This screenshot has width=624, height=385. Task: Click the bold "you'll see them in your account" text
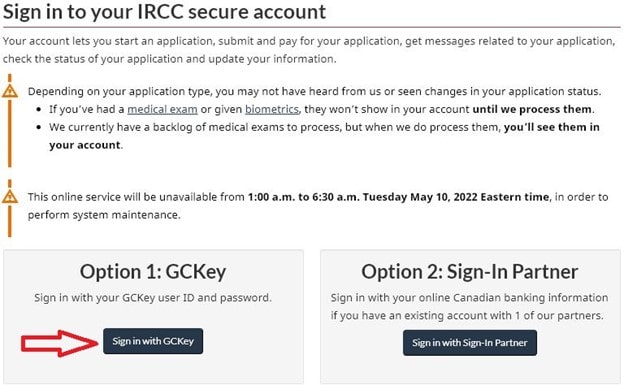[324, 136]
